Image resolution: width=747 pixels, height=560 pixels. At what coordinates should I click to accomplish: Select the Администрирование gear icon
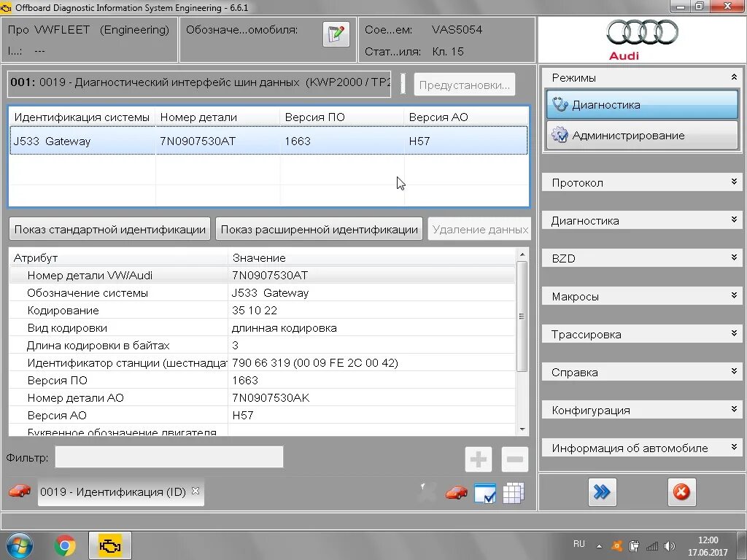560,135
